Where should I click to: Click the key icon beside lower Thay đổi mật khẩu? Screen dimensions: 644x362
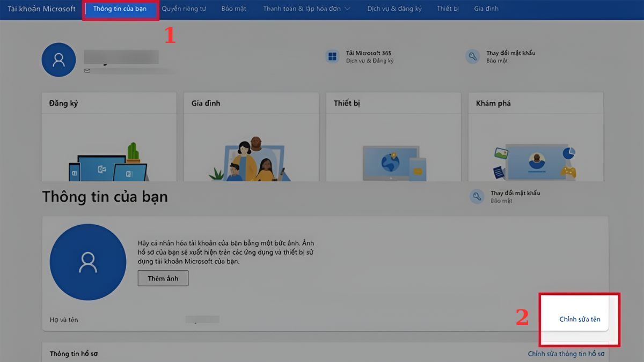point(477,196)
